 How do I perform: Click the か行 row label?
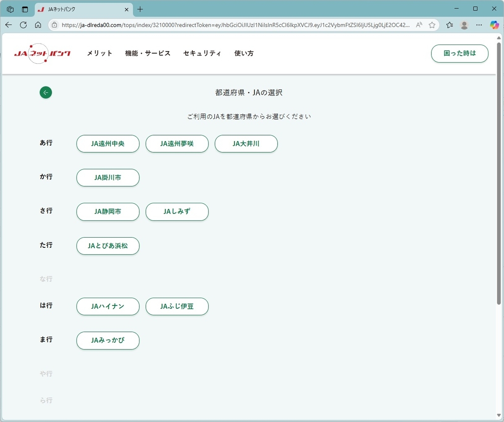[46, 177]
